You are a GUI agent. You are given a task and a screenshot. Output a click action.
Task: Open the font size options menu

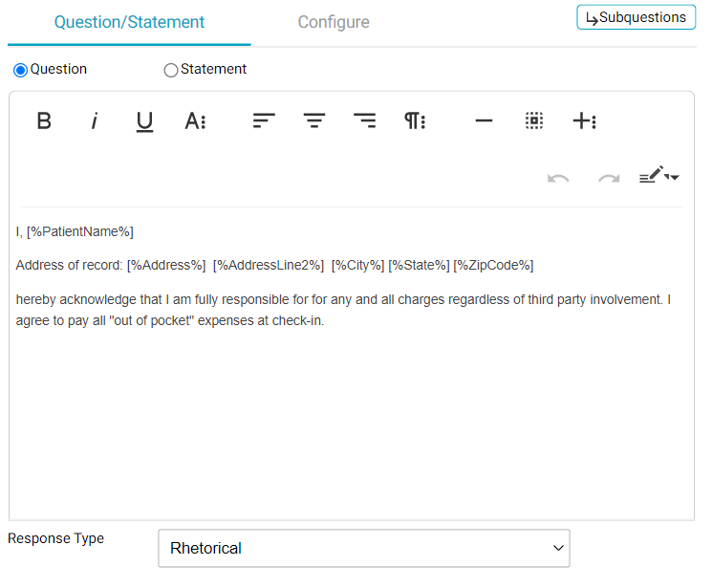[195, 121]
